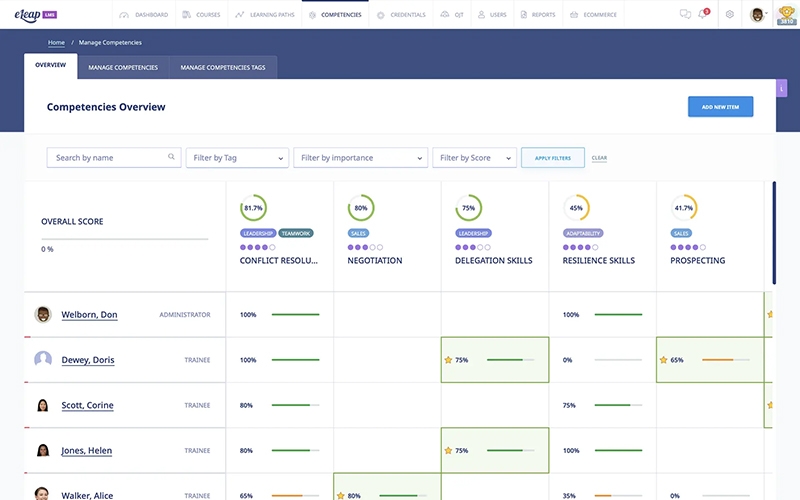Image resolution: width=800 pixels, height=500 pixels.
Task: Expand the Filter by Score dropdown
Action: coord(474,158)
